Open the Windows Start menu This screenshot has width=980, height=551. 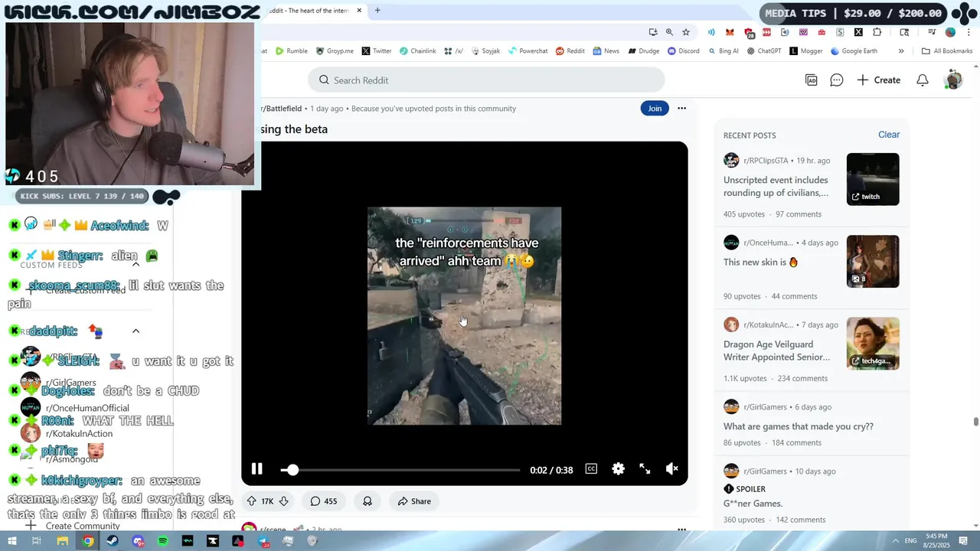tap(12, 541)
